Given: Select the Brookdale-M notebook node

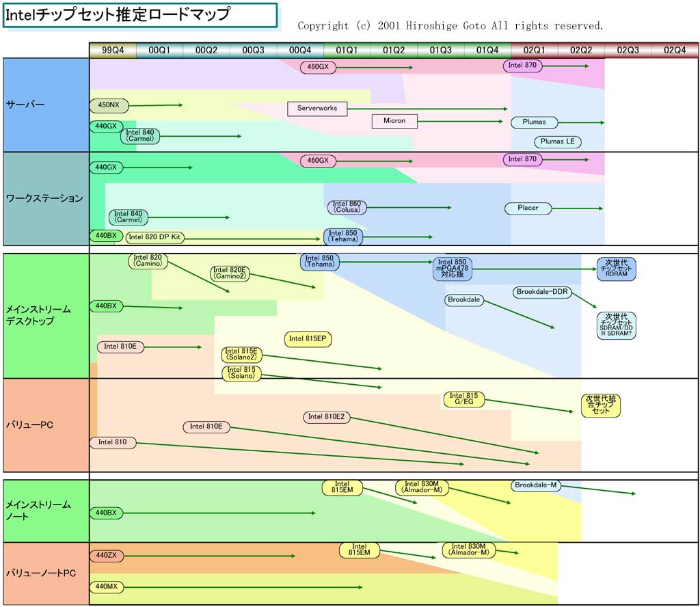Looking at the screenshot, I should click(x=536, y=485).
